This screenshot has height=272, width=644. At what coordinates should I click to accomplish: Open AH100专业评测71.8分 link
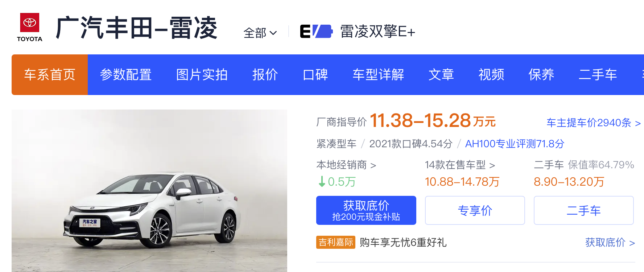515,144
